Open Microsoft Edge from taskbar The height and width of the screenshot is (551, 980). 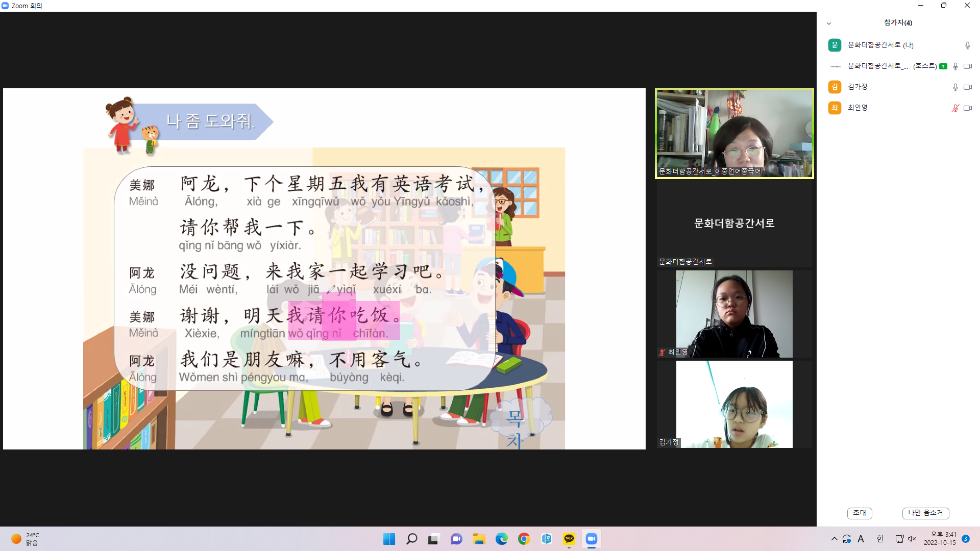pos(501,539)
